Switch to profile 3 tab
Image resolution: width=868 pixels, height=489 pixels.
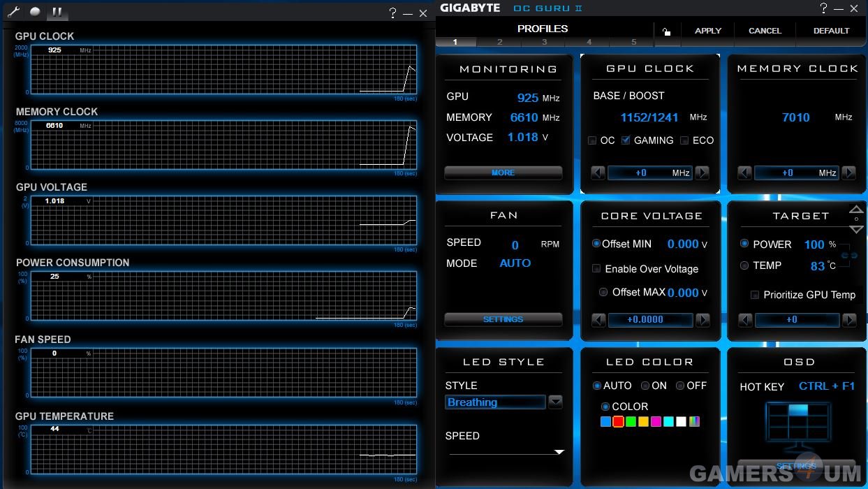coord(544,42)
